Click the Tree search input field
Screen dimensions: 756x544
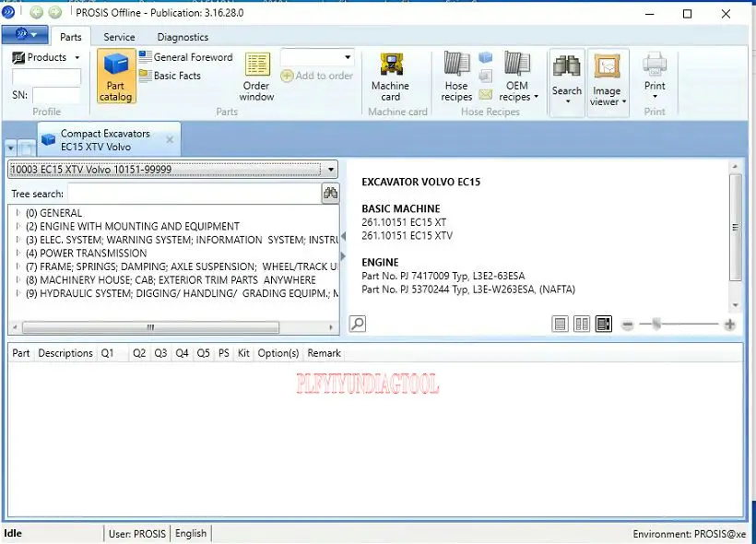pos(195,194)
